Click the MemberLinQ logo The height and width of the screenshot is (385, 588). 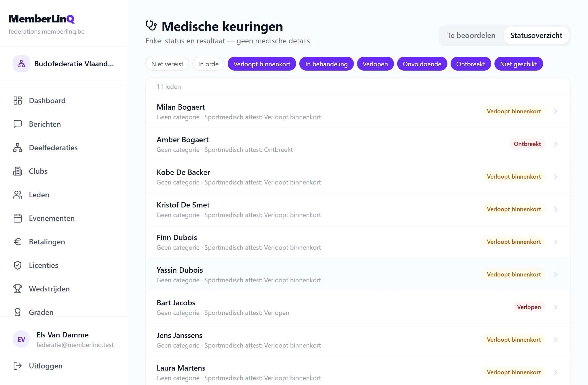tap(42, 19)
